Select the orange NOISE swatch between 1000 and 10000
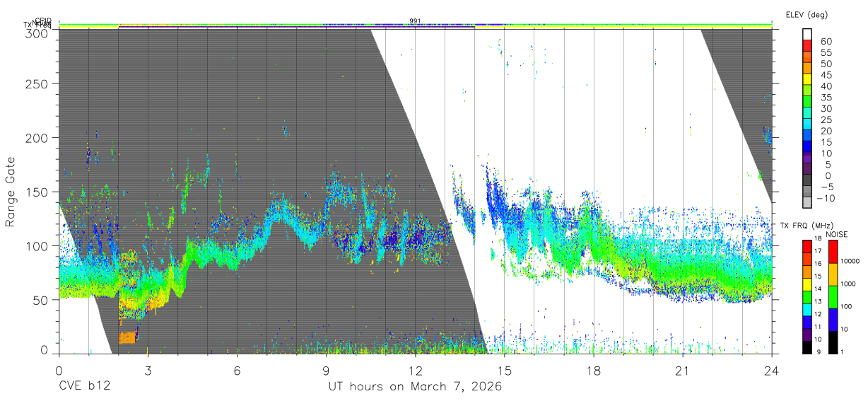 833,274
